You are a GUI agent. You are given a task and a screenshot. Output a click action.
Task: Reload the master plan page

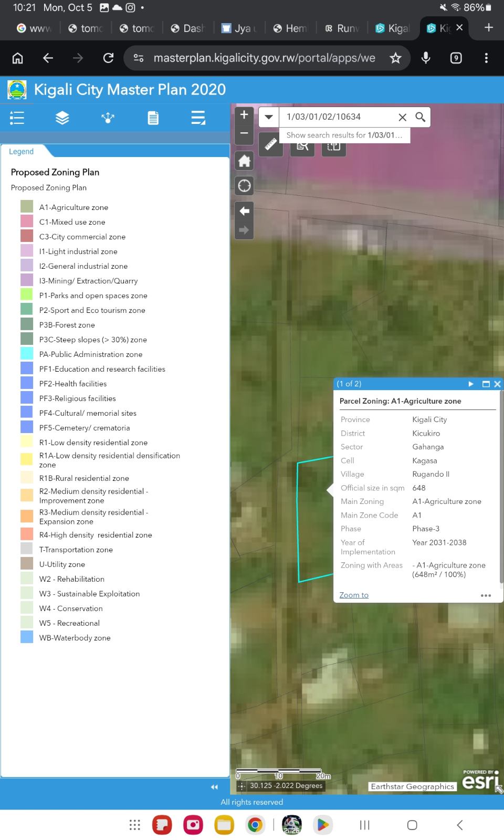pos(108,58)
